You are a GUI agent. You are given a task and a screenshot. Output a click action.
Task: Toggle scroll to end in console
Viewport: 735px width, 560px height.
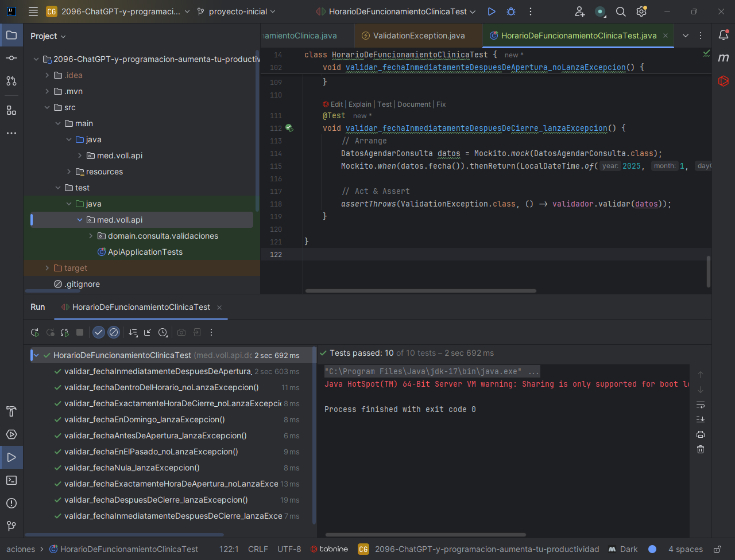(x=701, y=419)
